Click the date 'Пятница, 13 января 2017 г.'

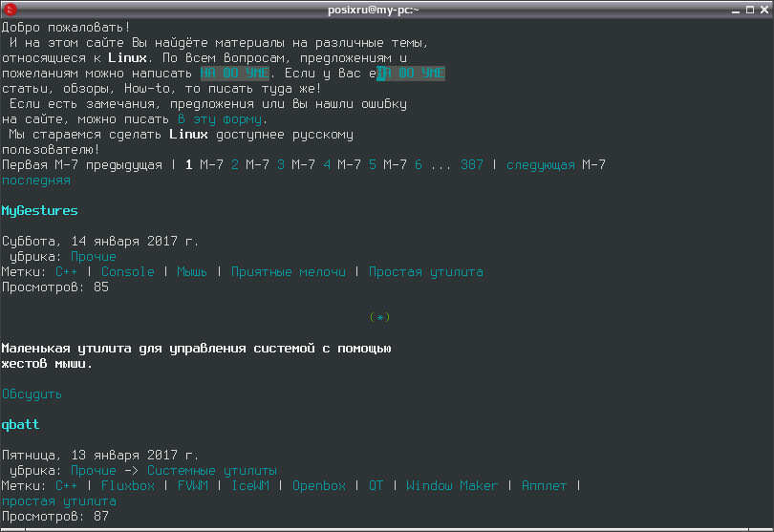tap(100, 456)
